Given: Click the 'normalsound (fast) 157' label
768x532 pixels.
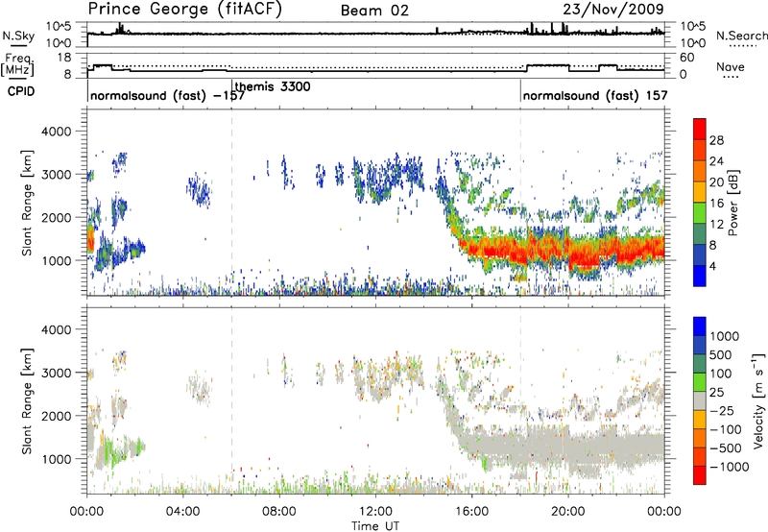Looking at the screenshot, I should pyautogui.click(x=595, y=95).
